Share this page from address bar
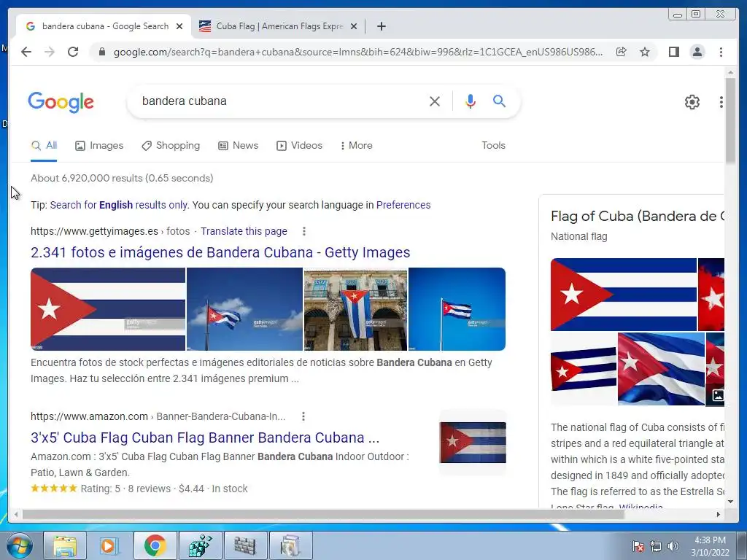 (621, 52)
